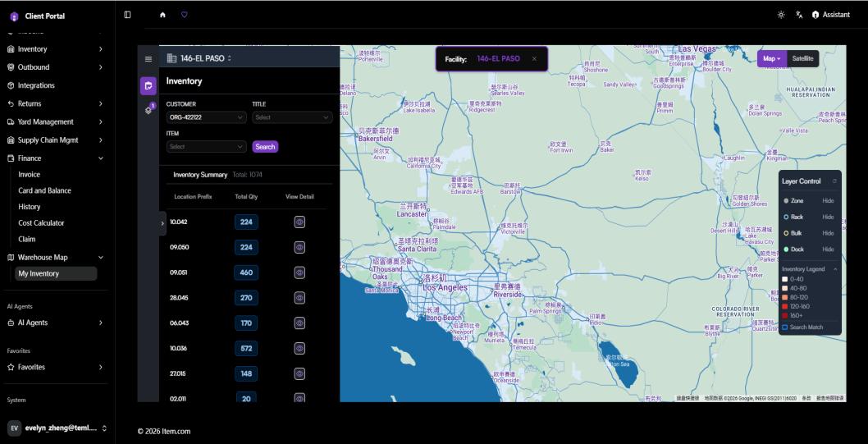Screen dimensions: 868x444
Task: Hide the Dock layer
Action: pyautogui.click(x=828, y=249)
